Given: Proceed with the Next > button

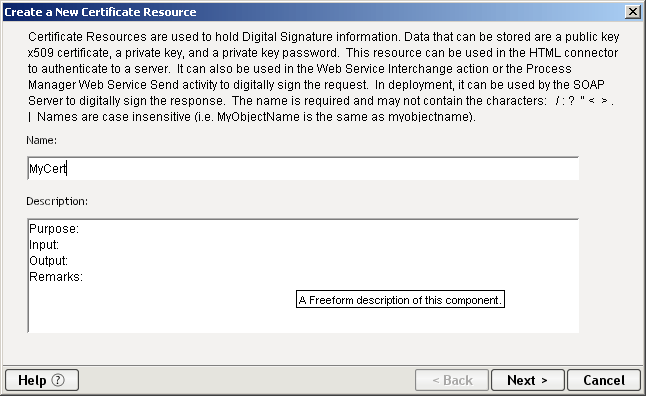Looking at the screenshot, I should click(527, 380).
